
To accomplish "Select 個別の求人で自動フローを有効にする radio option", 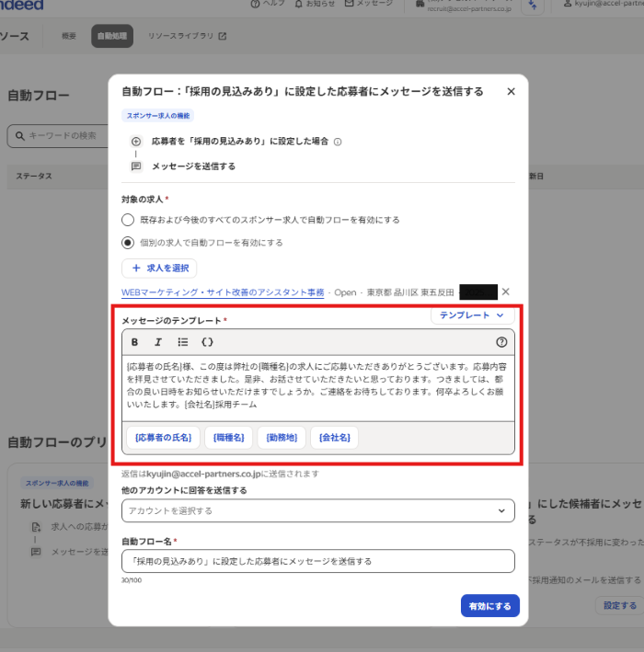I will (x=128, y=243).
